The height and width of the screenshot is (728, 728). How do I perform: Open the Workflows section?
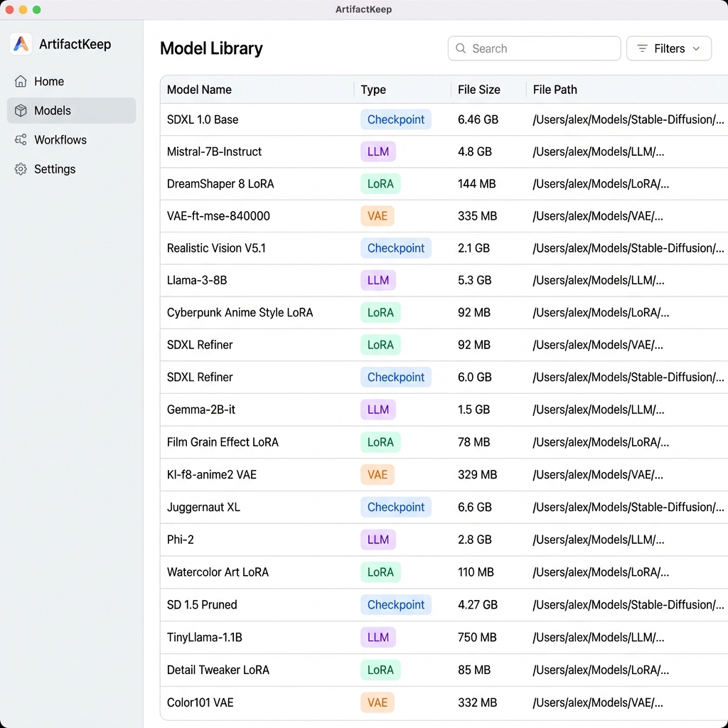tap(60, 140)
